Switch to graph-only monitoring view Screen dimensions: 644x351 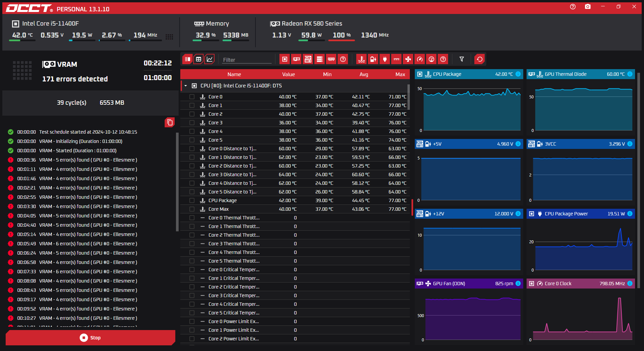[x=210, y=59]
